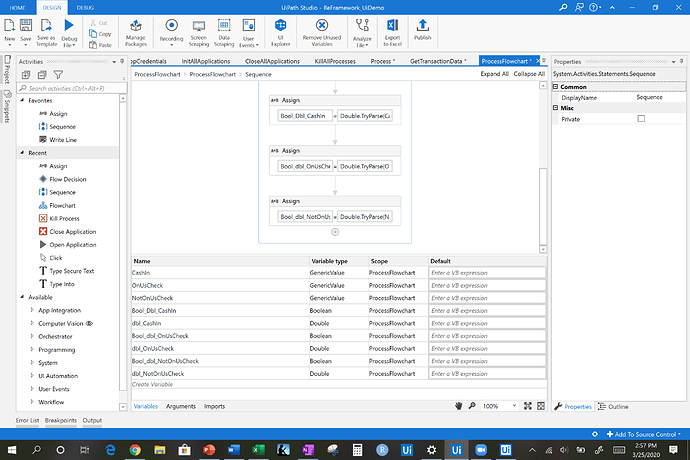This screenshot has height=460, width=690.
Task: Select Kill Process activity
Action: [59, 218]
